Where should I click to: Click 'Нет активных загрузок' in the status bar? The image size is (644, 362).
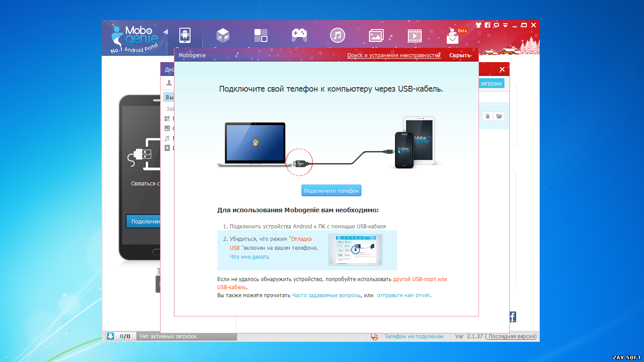coord(168,337)
